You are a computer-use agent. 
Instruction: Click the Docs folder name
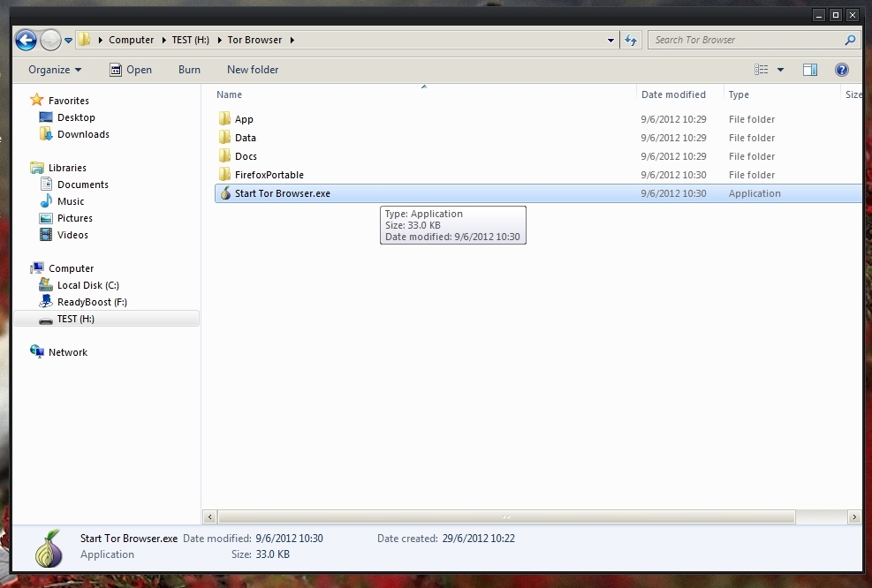point(246,156)
